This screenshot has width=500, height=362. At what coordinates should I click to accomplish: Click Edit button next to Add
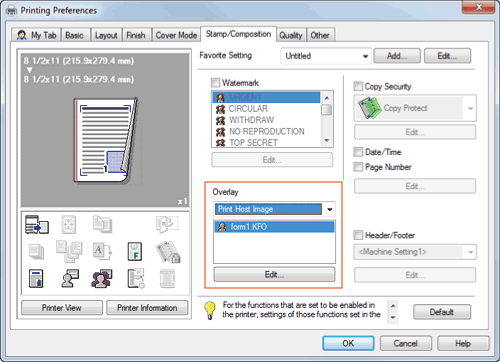click(x=447, y=56)
